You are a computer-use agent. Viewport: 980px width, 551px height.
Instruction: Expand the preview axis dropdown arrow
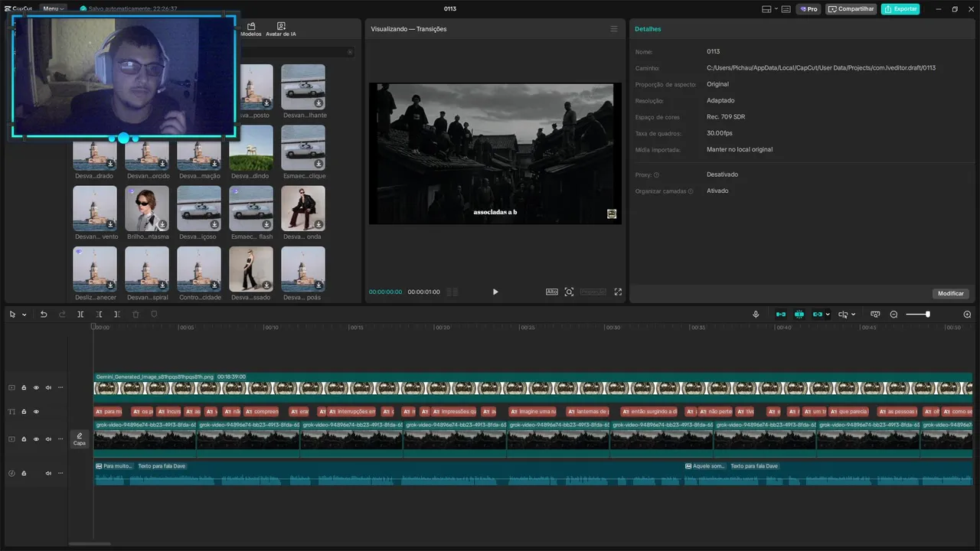853,315
